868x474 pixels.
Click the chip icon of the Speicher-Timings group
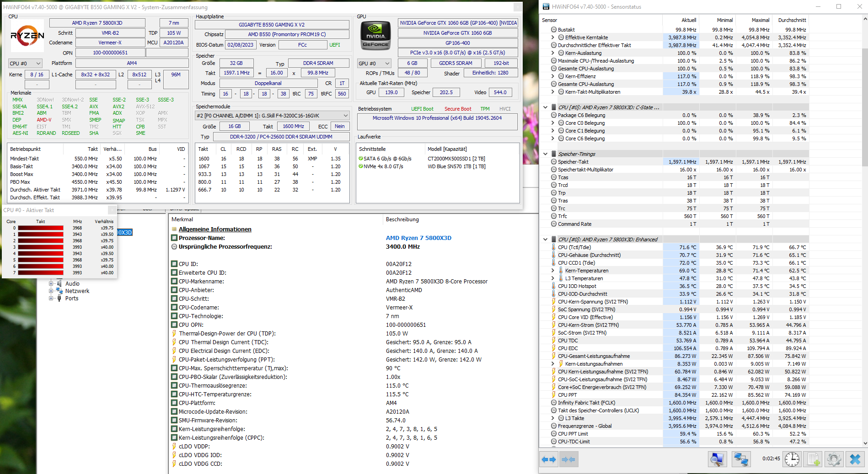click(554, 154)
